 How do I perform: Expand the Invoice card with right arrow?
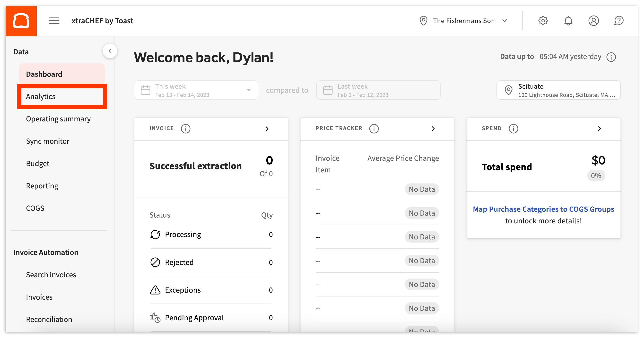tap(267, 129)
